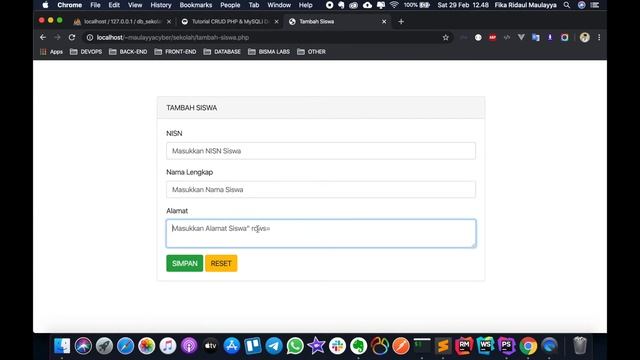Open a new tab with the plus button

pyautogui.click(x=401, y=22)
